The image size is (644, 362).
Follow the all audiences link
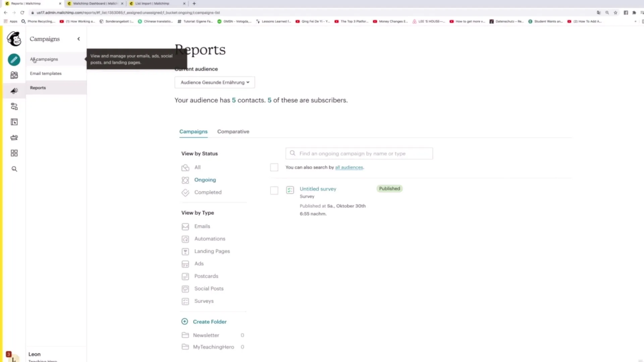click(349, 167)
